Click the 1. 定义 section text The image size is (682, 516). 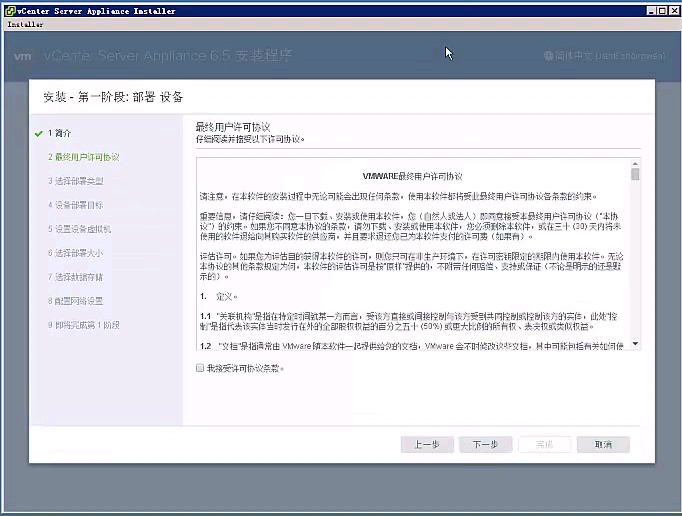218,297
